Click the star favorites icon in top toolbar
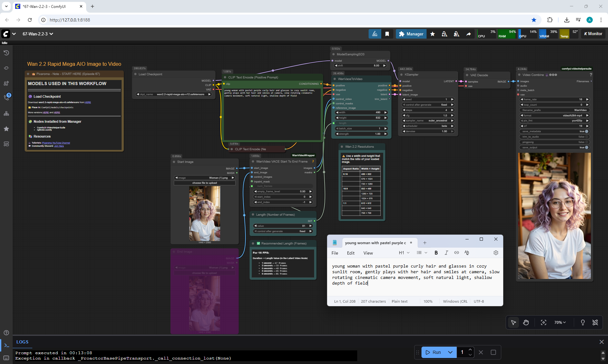Viewport: 608px width, 364px height. tap(433, 34)
